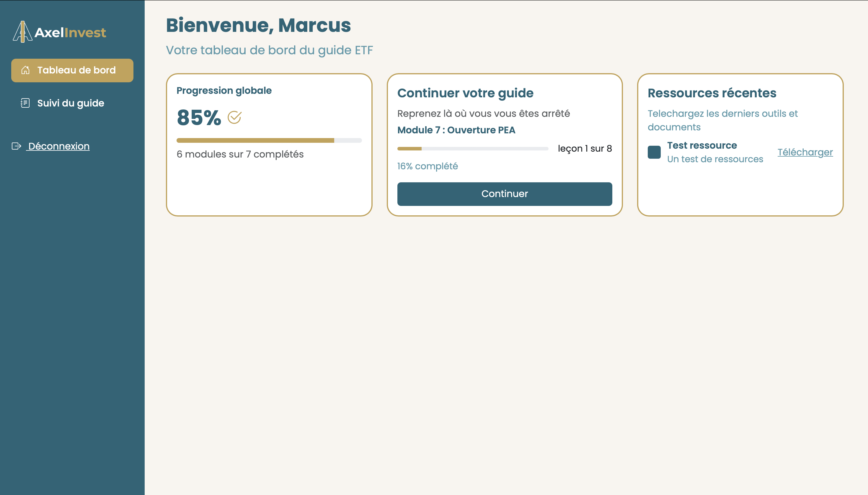
Task: Expand the Suivi du guide section
Action: pyautogui.click(x=70, y=103)
